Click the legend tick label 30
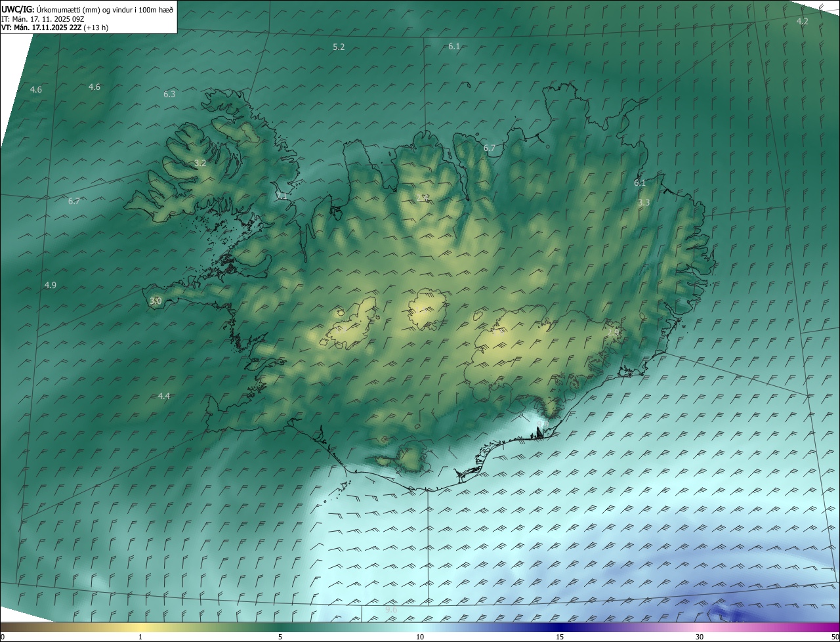 coord(700,637)
